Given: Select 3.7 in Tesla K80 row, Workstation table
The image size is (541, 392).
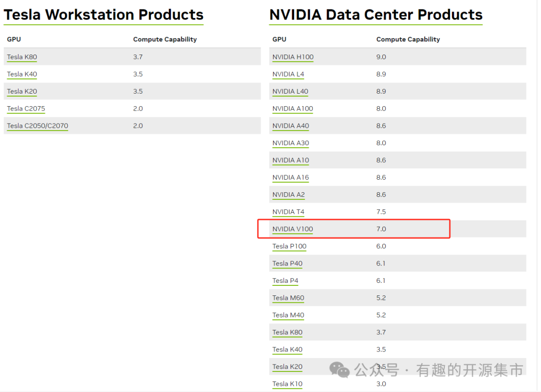Looking at the screenshot, I should pyautogui.click(x=138, y=57).
